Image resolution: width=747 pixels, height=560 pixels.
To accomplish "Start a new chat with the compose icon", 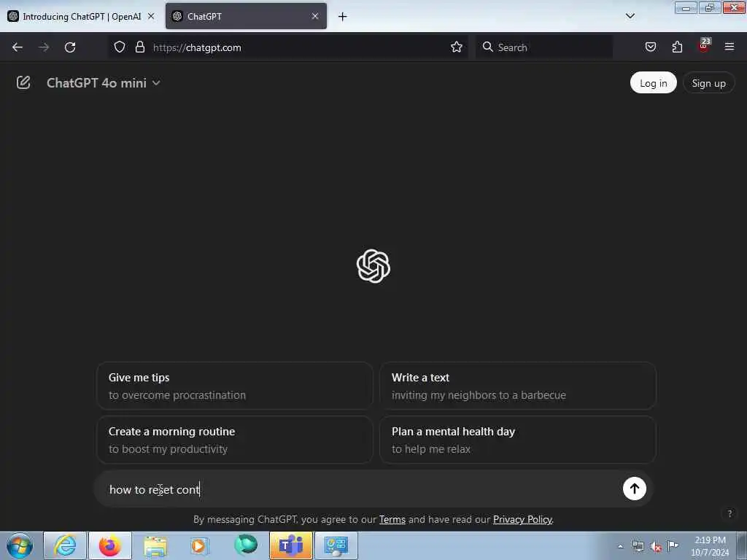I will [23, 82].
